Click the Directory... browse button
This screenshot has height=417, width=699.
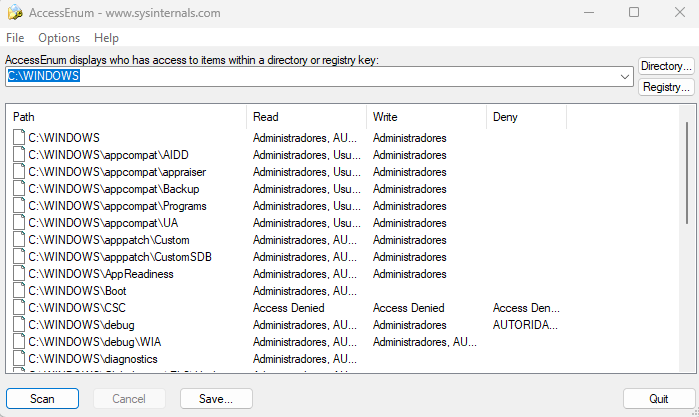666,66
